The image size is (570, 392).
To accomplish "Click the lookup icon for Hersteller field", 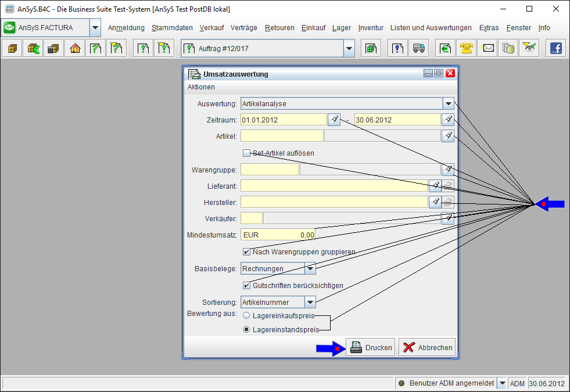I will click(435, 202).
